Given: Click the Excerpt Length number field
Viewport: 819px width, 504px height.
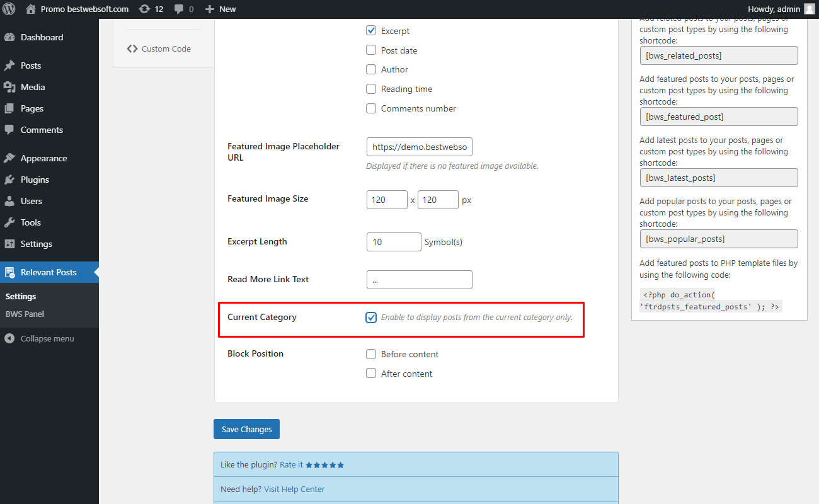Looking at the screenshot, I should tap(394, 242).
